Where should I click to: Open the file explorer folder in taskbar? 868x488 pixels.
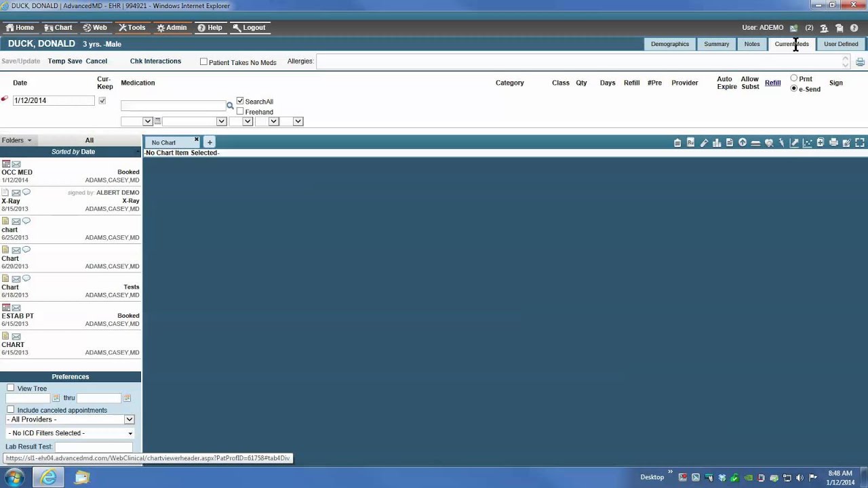pyautogui.click(x=82, y=477)
